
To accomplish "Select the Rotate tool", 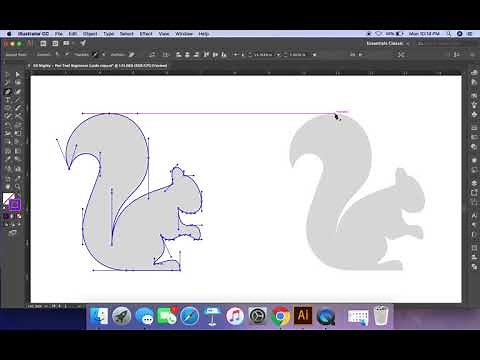I will pos(7,125).
